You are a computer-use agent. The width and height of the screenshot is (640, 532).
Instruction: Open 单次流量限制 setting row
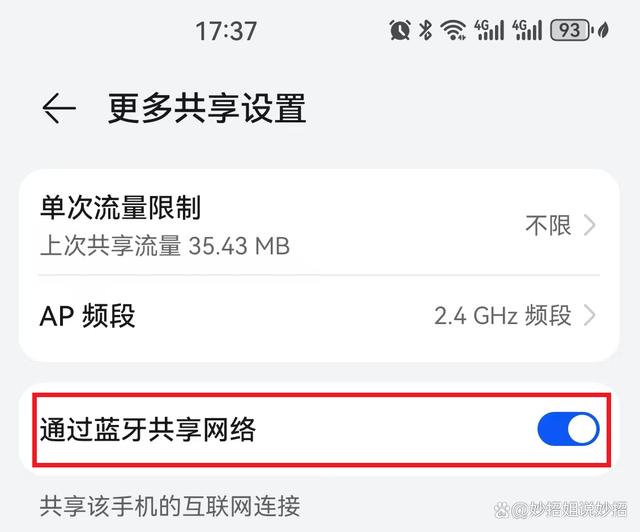[319, 225]
